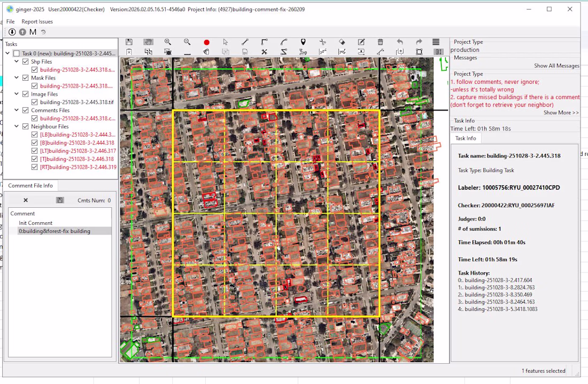Click the M toolbar button
This screenshot has height=384, width=588.
33,32
